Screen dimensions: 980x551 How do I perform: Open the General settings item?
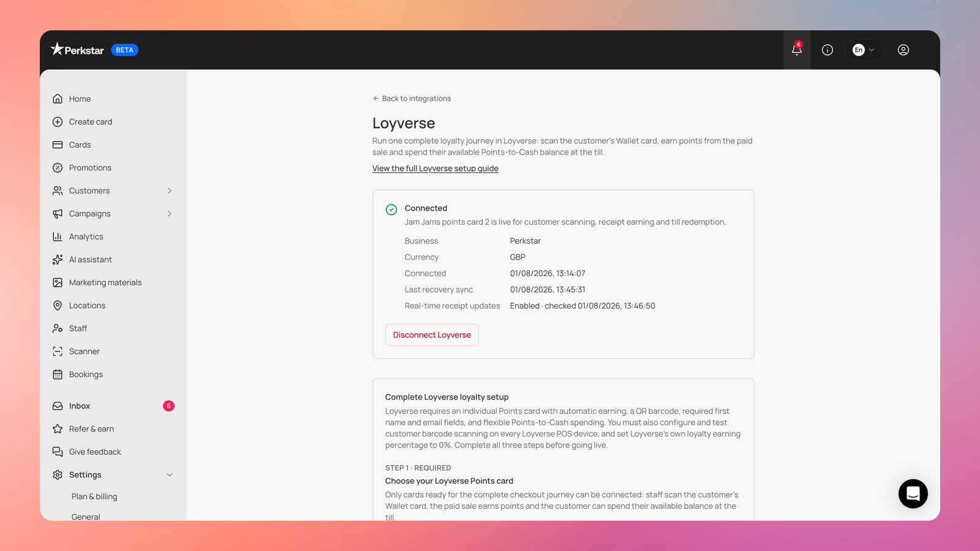[x=86, y=517]
